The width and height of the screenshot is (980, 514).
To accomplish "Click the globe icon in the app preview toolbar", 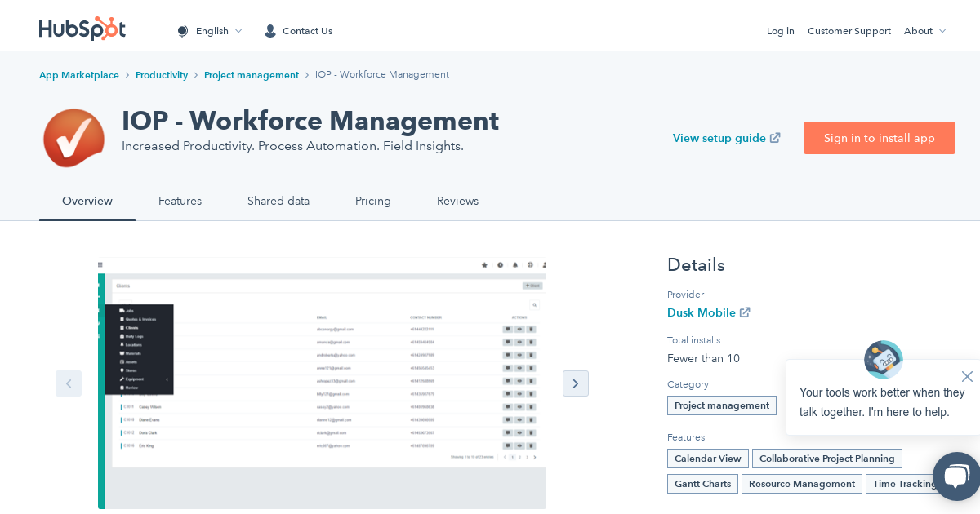I will coord(531,265).
